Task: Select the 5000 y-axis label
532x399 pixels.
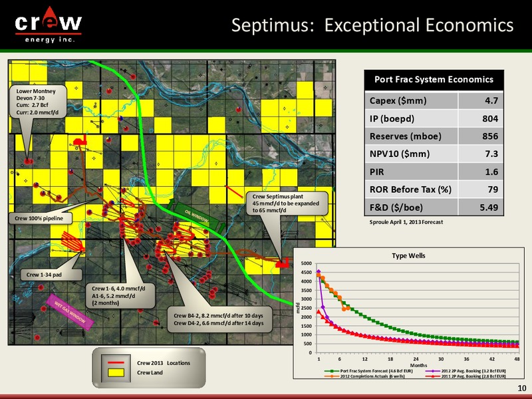Action: (307, 263)
